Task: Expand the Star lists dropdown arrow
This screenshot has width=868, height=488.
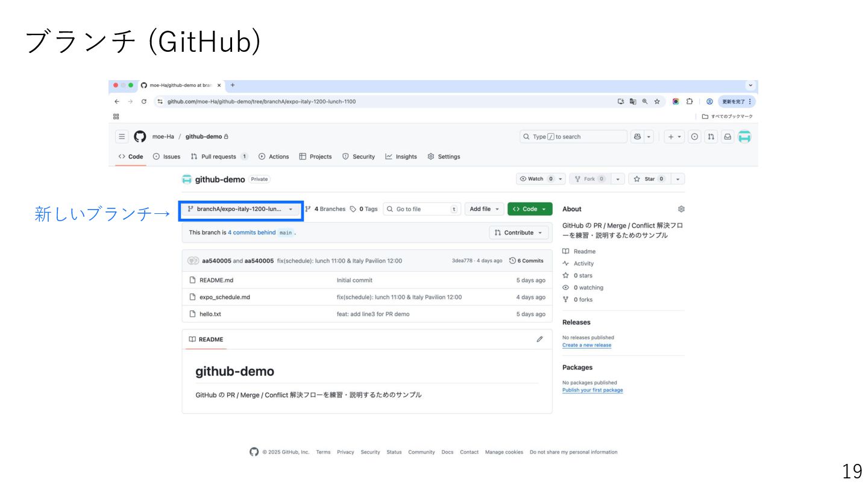Action: tap(678, 179)
